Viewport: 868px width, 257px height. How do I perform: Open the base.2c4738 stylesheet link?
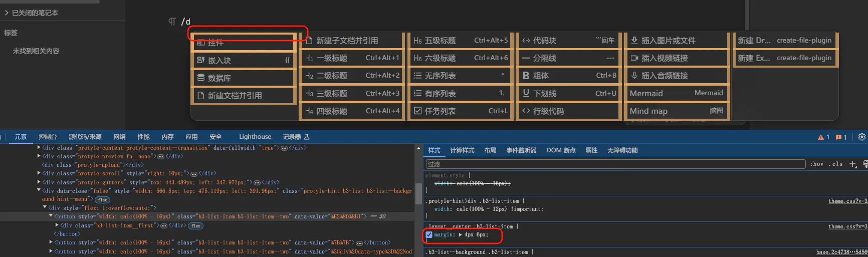click(x=842, y=252)
